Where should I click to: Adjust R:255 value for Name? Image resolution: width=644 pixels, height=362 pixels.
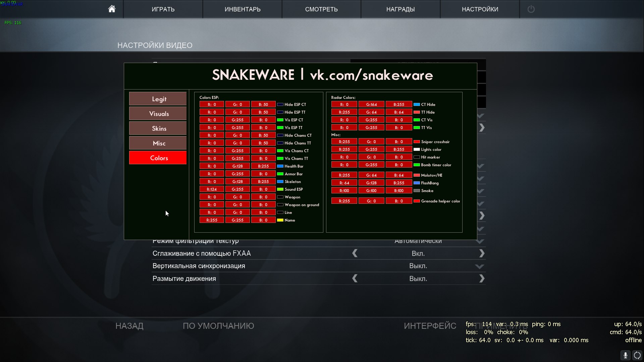[x=212, y=220]
